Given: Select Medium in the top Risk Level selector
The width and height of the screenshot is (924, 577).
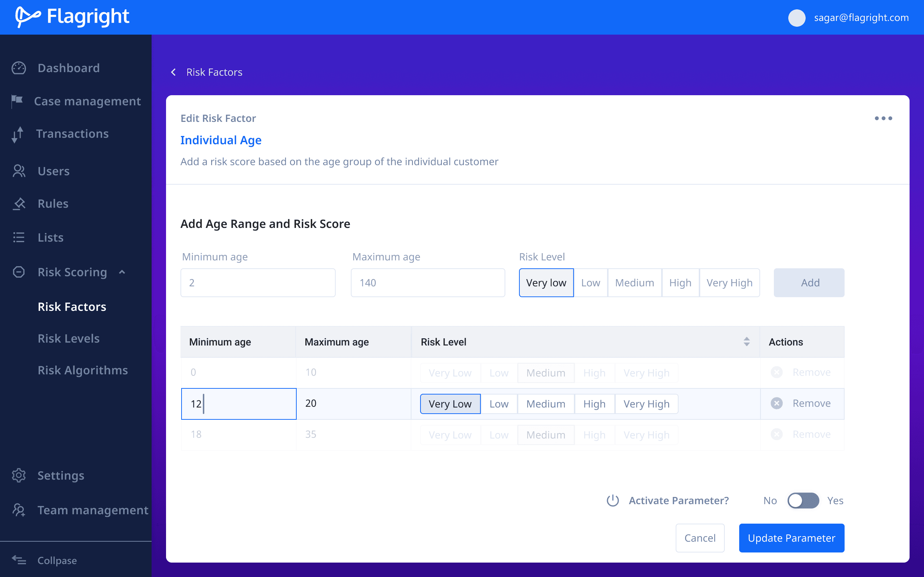Looking at the screenshot, I should (x=634, y=283).
